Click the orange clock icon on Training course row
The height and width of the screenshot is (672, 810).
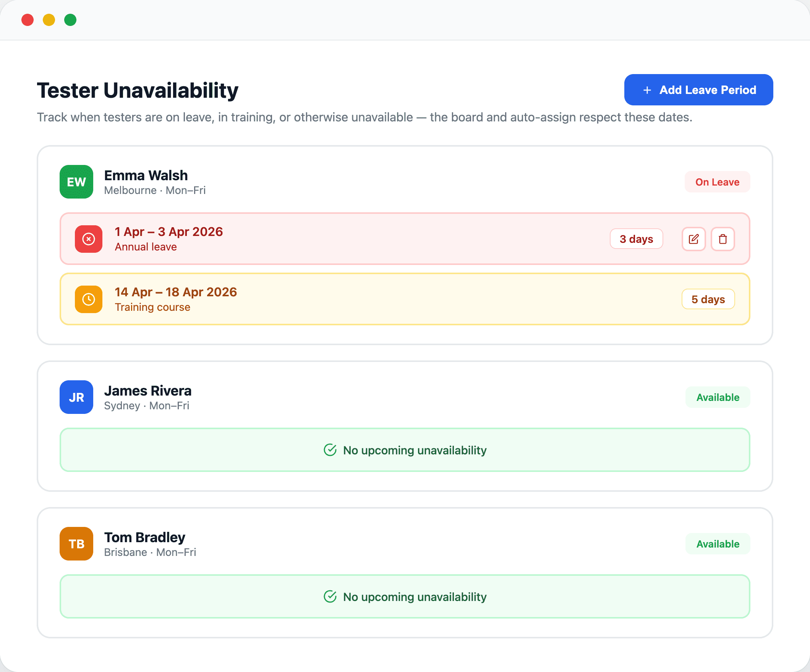click(x=89, y=299)
